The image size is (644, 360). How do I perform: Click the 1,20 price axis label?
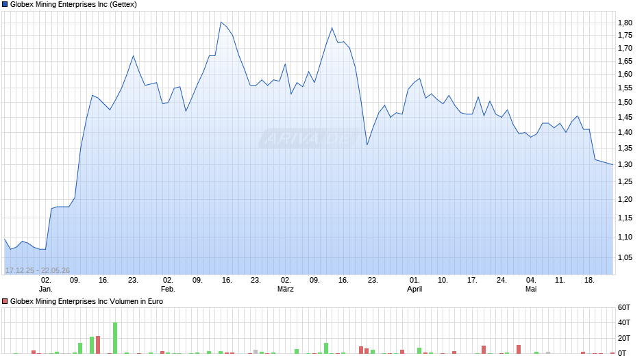click(625, 199)
